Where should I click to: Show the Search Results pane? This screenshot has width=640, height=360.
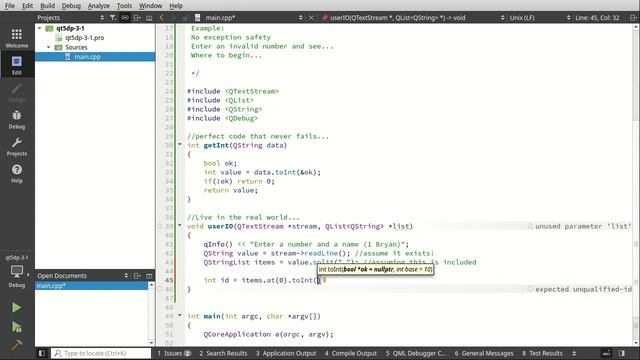223,353
